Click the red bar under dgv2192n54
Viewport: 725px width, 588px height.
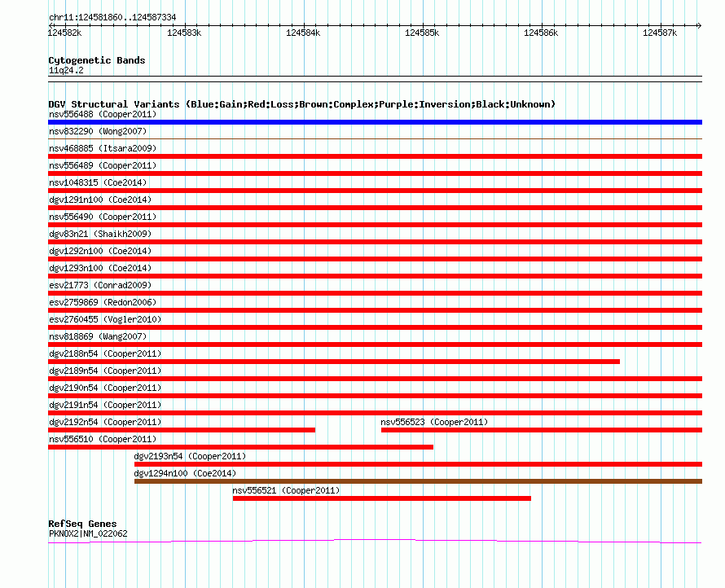click(182, 430)
